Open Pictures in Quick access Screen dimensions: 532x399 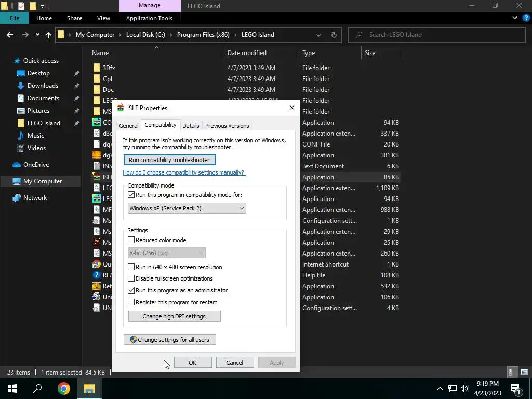tap(38, 111)
